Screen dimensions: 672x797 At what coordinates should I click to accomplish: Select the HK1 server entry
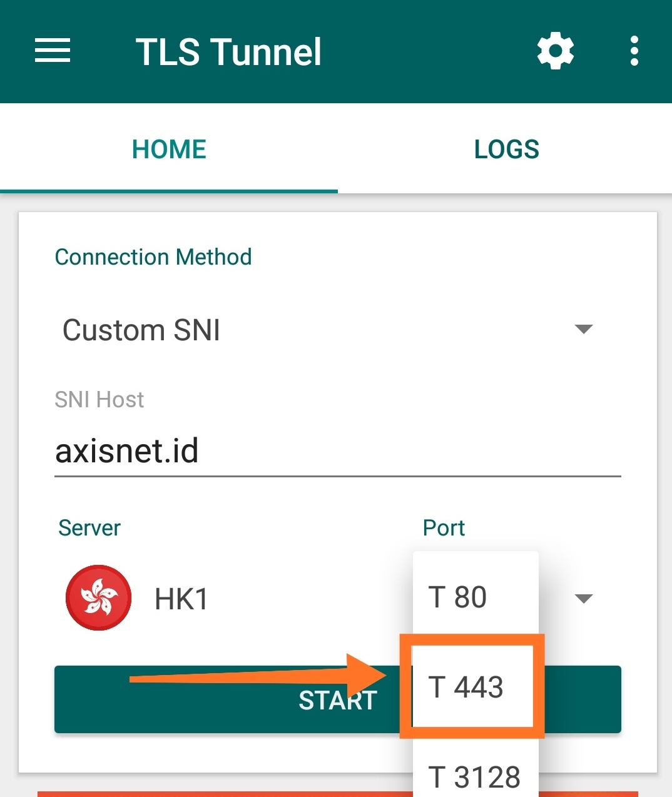pyautogui.click(x=181, y=599)
